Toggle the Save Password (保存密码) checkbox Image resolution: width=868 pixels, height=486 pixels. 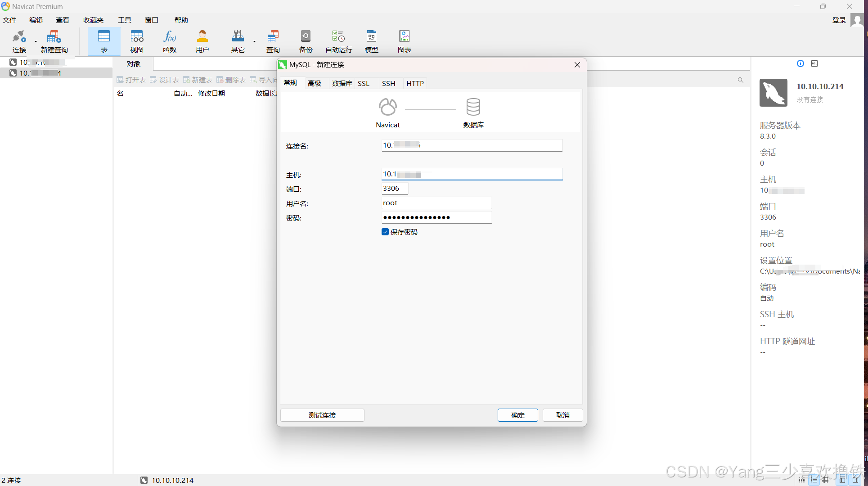pos(385,232)
